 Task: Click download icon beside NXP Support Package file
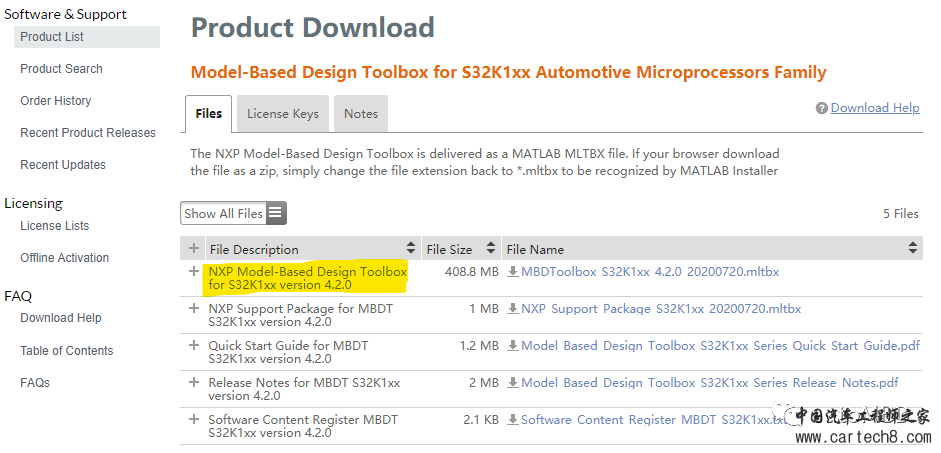513,309
